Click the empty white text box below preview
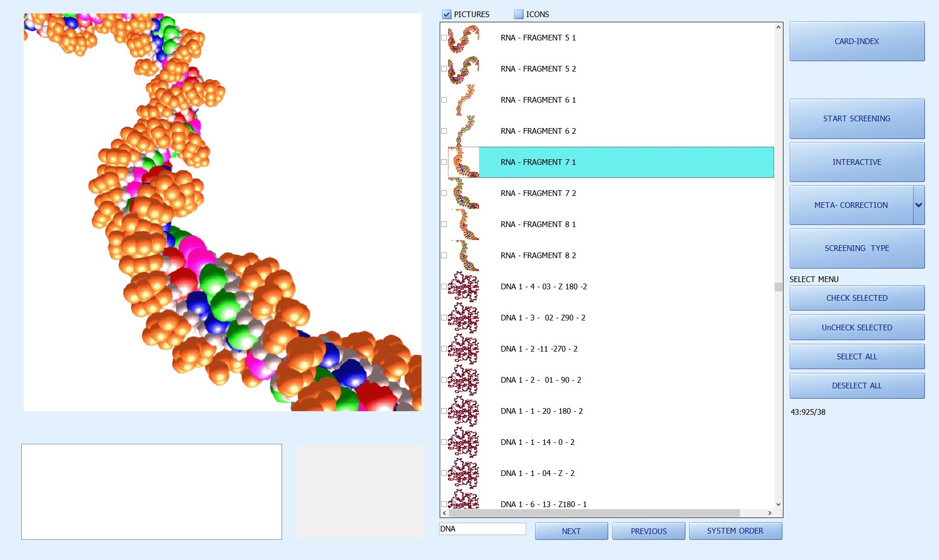The image size is (939, 560). 151,492
